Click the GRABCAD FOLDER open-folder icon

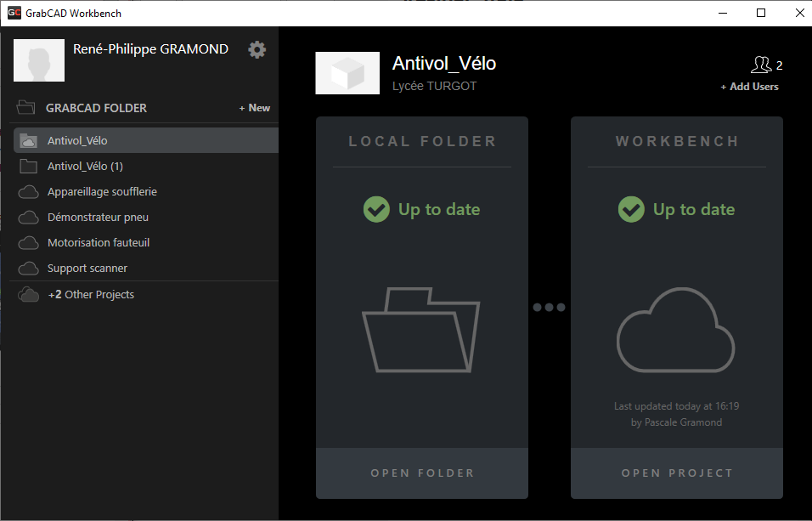click(x=25, y=107)
